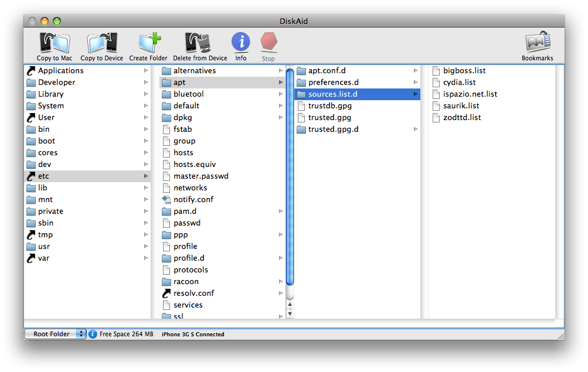
Task: Click the Developer folder icon
Action: point(31,83)
